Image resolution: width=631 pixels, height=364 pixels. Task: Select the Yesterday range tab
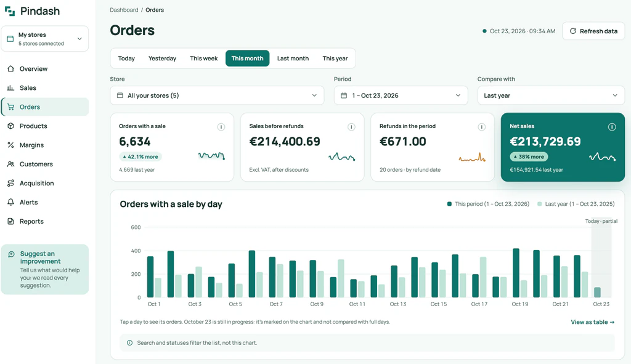point(162,59)
